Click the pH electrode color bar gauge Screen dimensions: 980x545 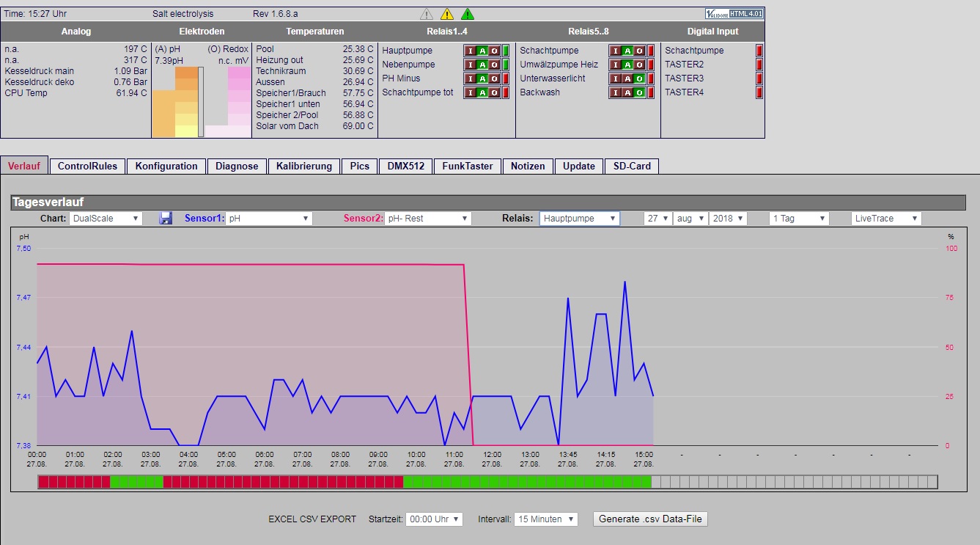tap(177, 102)
